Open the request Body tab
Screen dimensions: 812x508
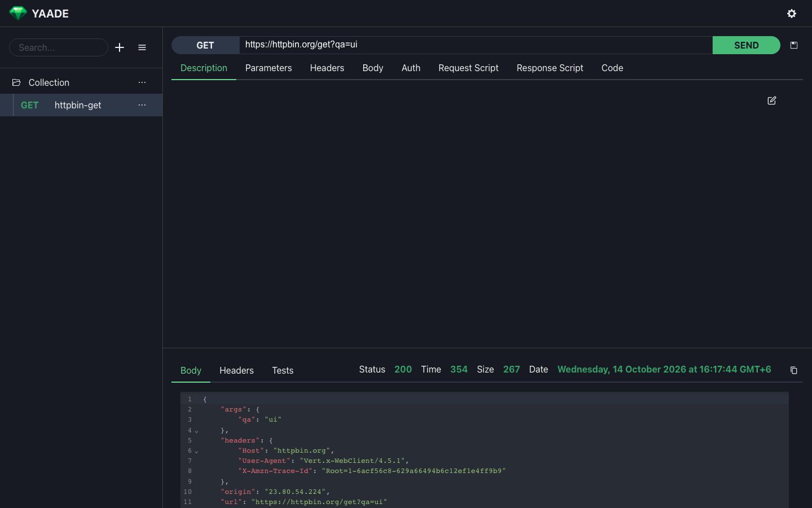pos(373,68)
